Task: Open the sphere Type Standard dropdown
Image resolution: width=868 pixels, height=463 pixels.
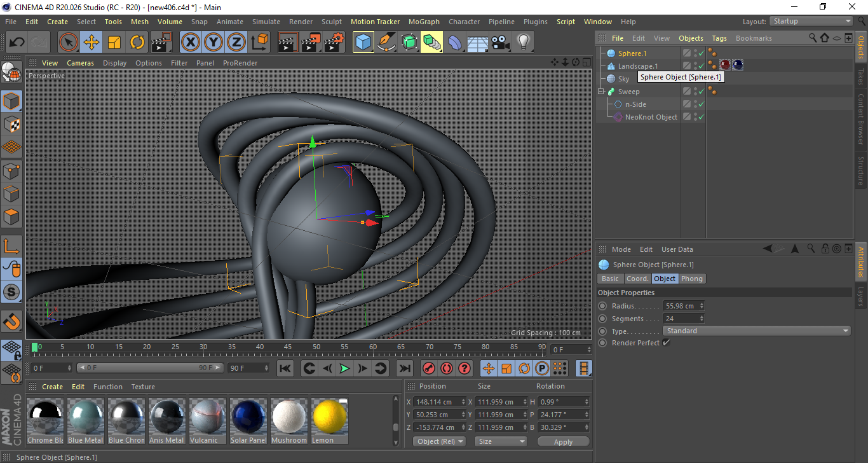Action: (x=756, y=331)
